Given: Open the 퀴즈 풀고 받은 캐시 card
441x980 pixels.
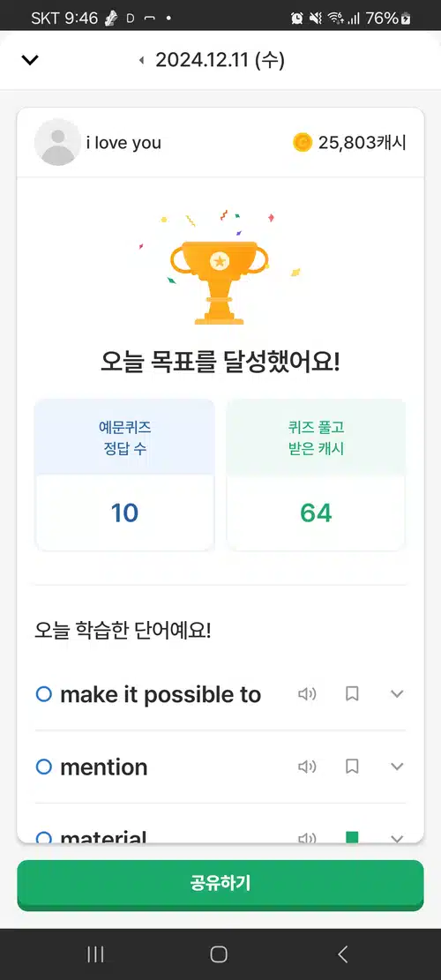Looking at the screenshot, I should (x=316, y=475).
